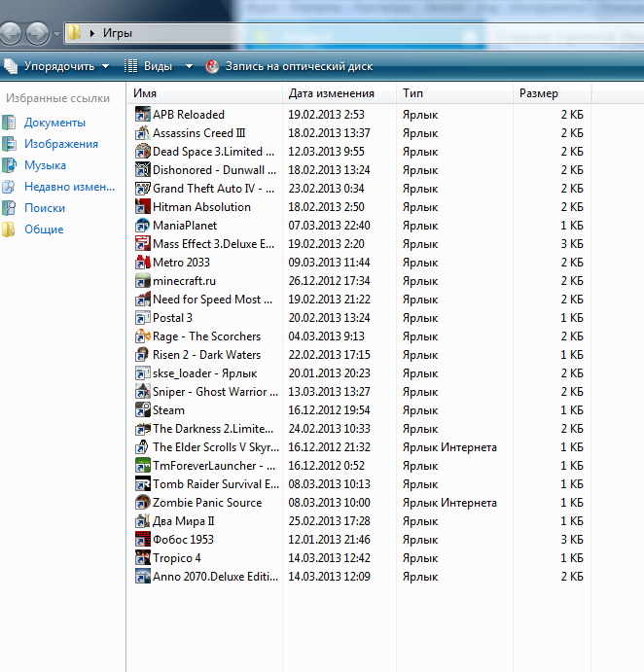This screenshot has width=644, height=672.
Task: Expand the breadcrumb arrow before Игры
Action: [x=91, y=33]
